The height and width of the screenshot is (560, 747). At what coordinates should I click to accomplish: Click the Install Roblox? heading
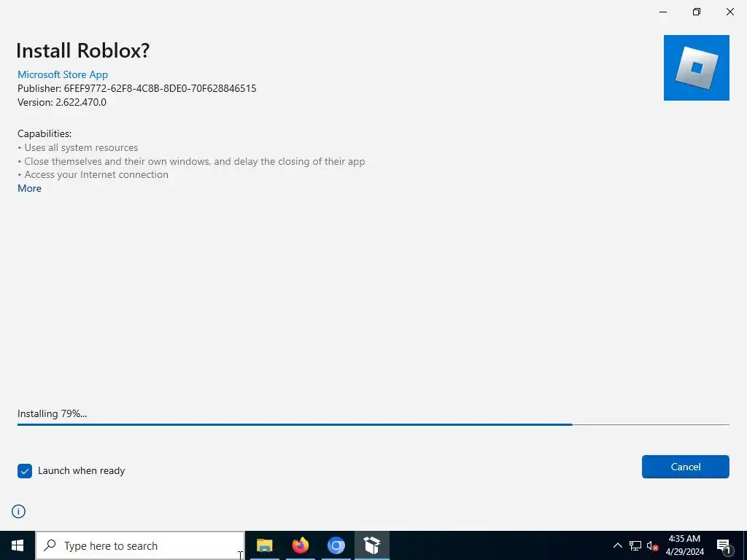(83, 50)
